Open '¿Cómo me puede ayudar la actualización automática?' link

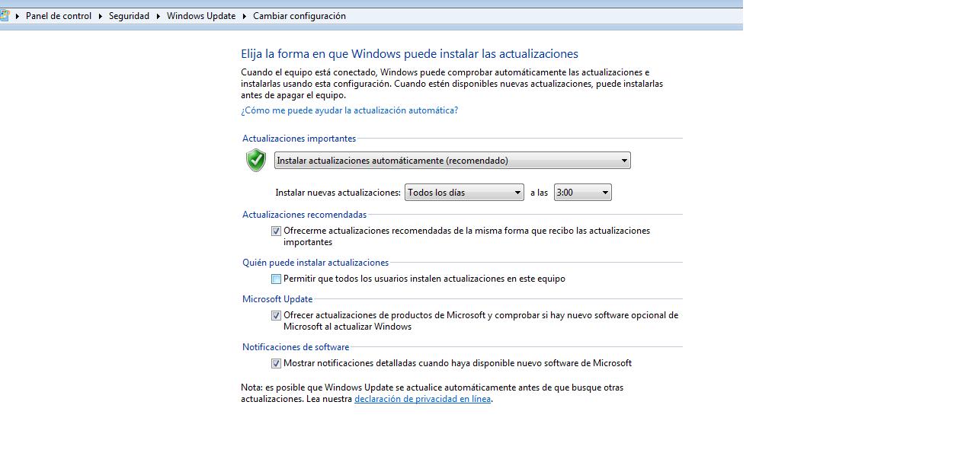coord(350,110)
